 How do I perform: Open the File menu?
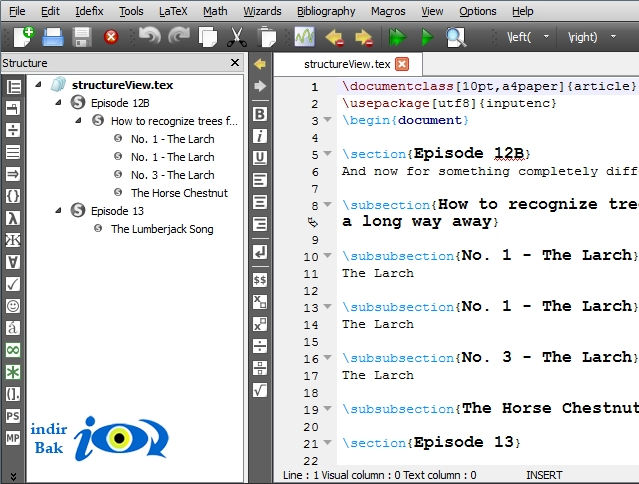[x=17, y=11]
